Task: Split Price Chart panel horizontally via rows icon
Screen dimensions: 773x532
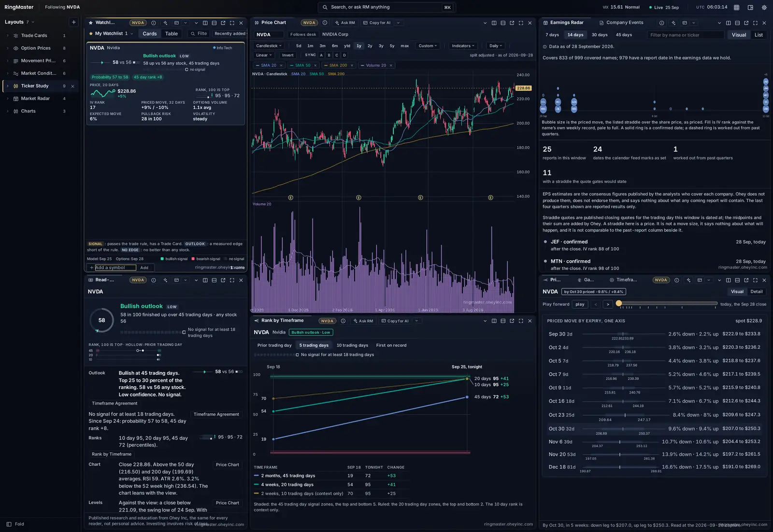Action: (x=503, y=23)
